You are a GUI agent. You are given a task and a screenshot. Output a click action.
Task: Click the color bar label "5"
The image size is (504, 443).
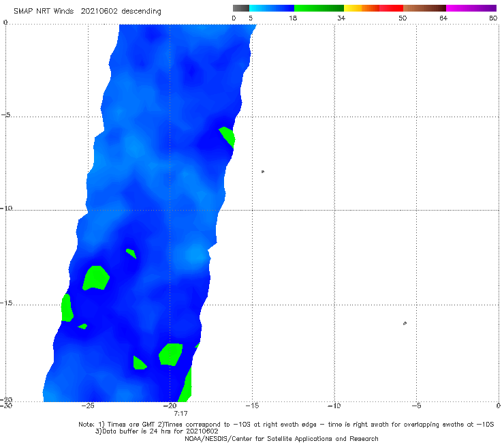(251, 18)
